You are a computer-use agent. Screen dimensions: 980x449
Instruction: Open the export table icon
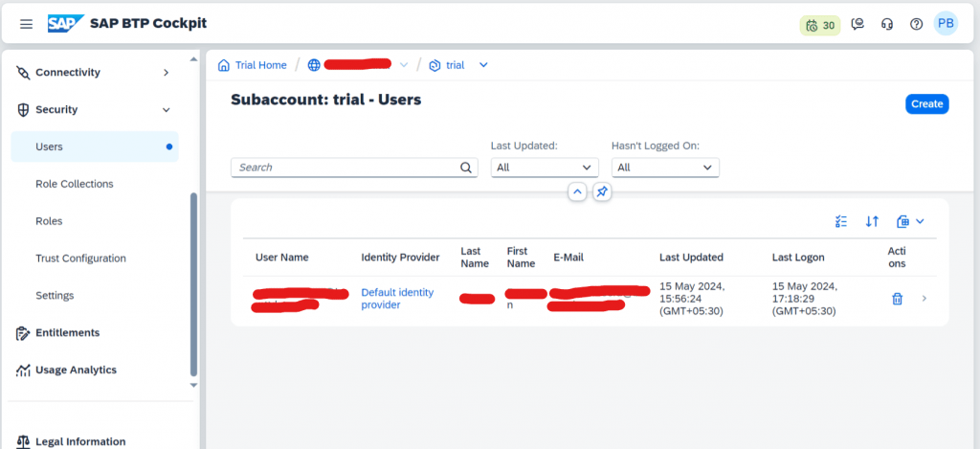click(x=902, y=221)
